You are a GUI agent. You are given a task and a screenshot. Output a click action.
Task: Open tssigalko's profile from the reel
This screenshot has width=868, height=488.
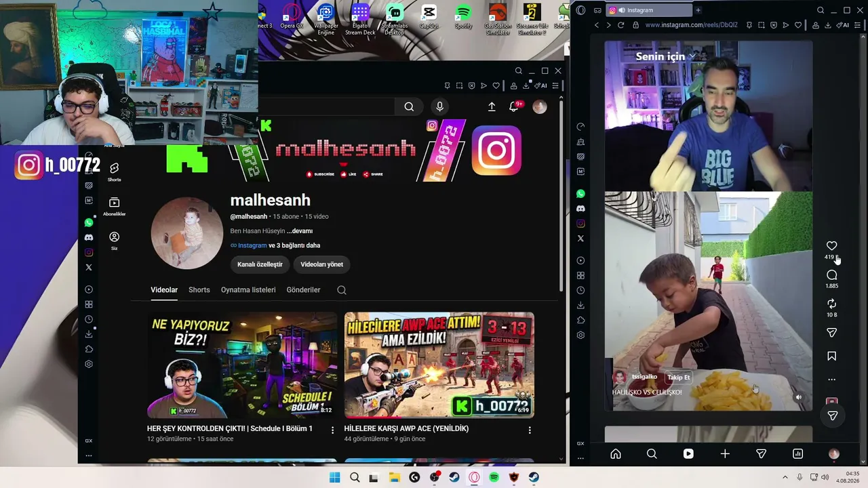(x=644, y=377)
